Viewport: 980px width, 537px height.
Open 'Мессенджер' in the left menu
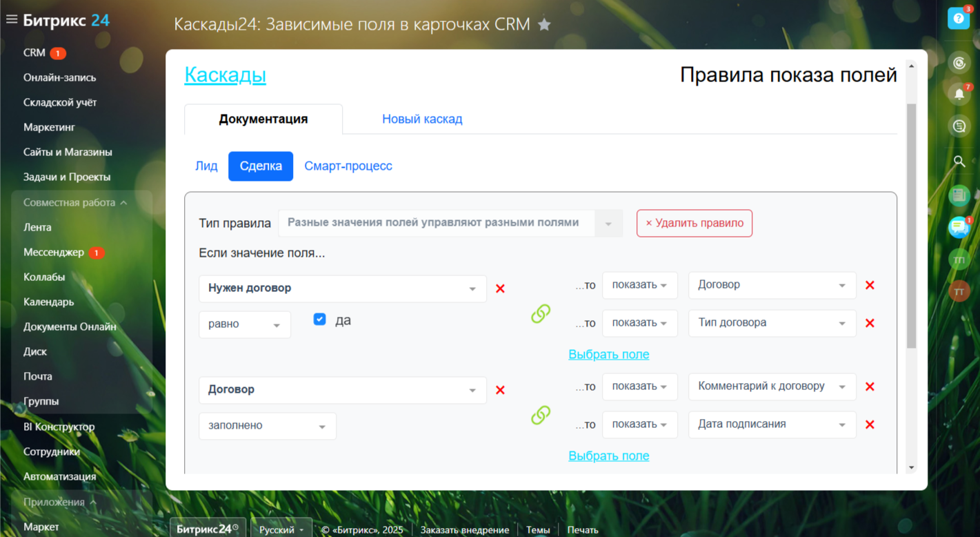click(54, 253)
